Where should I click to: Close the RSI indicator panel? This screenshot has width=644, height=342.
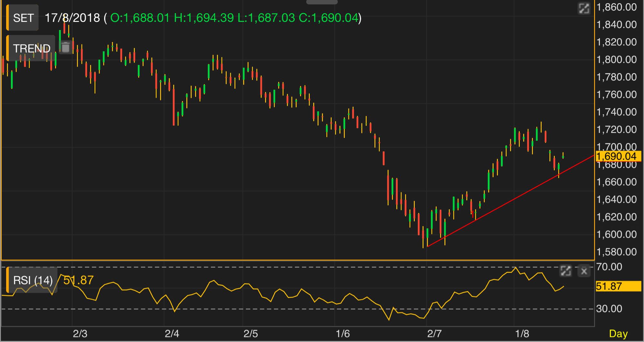(x=584, y=271)
